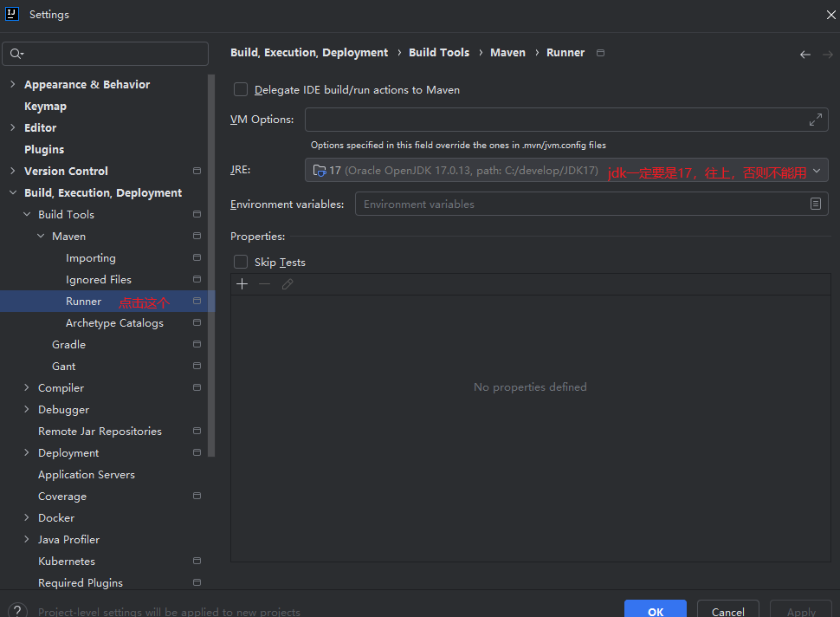Image resolution: width=840 pixels, height=617 pixels.
Task: Click the IntelliJ IDEA logo in title bar
Action: pos(12,14)
